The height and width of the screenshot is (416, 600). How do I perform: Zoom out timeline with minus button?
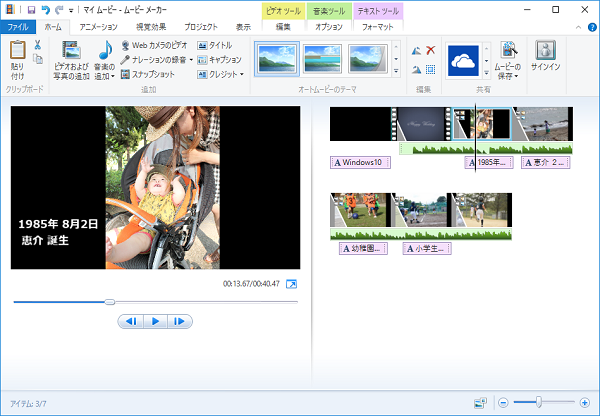pos(503,403)
